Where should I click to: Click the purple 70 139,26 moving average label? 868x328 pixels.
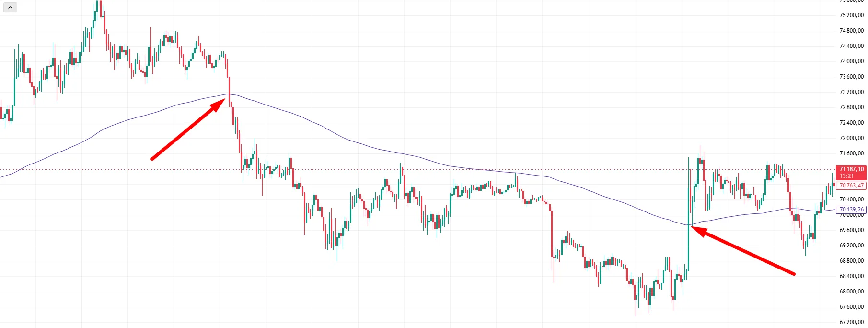851,210
